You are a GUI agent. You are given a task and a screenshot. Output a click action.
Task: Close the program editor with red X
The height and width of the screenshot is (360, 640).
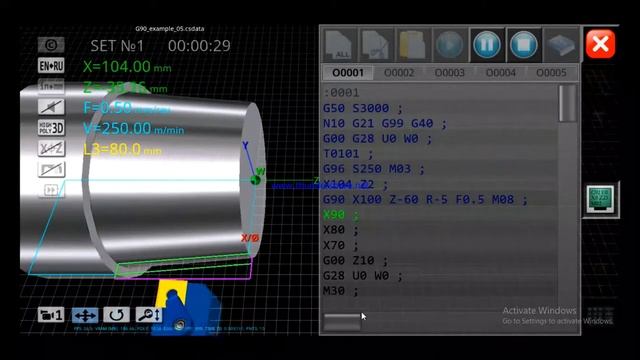click(x=600, y=44)
